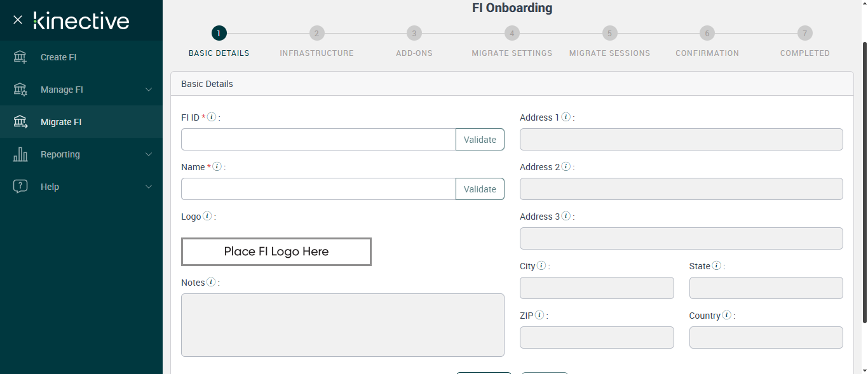Viewport: 868px width, 374px height.
Task: Click the Reporting bar chart icon
Action: (x=20, y=154)
